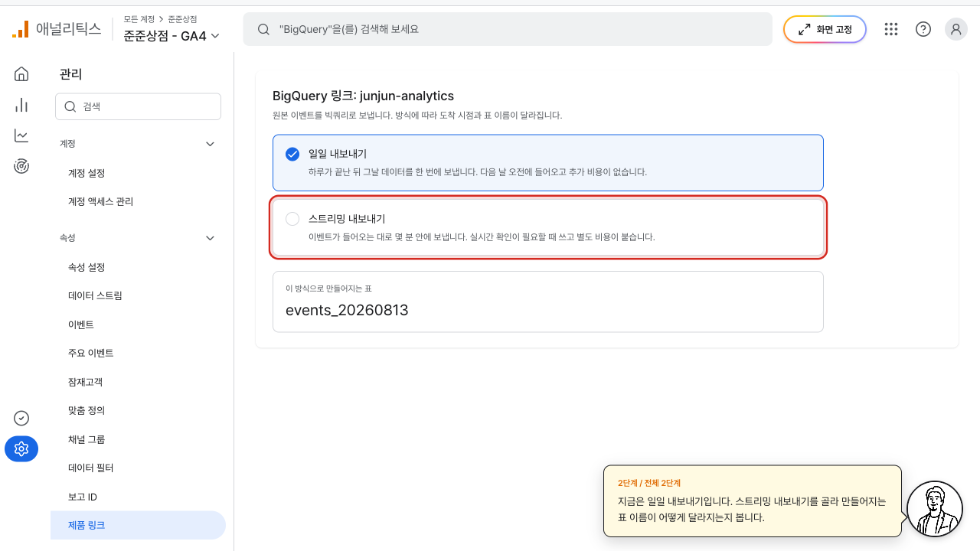Collapse the 속성 section

(x=211, y=238)
